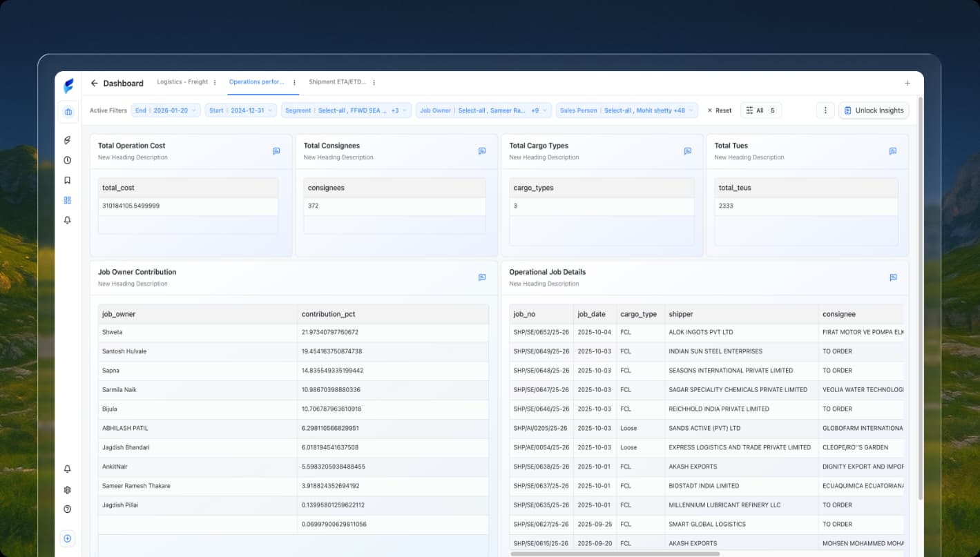Open the settings gear in the sidebar

pyautogui.click(x=67, y=489)
